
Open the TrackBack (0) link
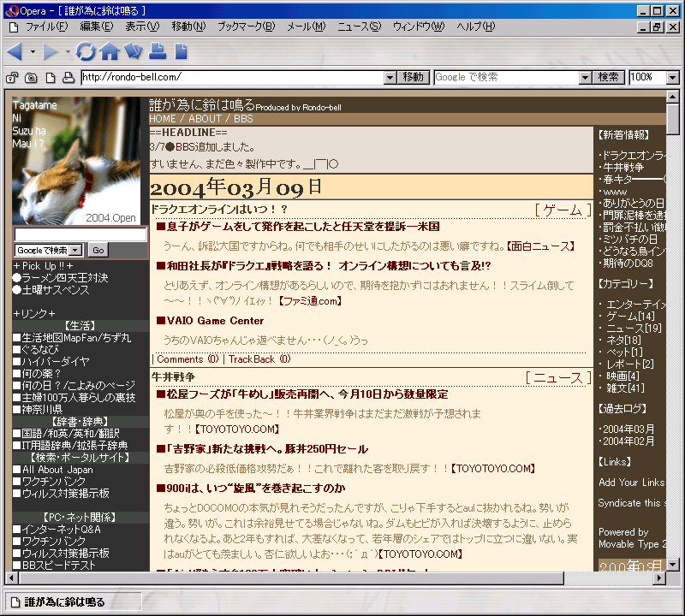(x=259, y=359)
